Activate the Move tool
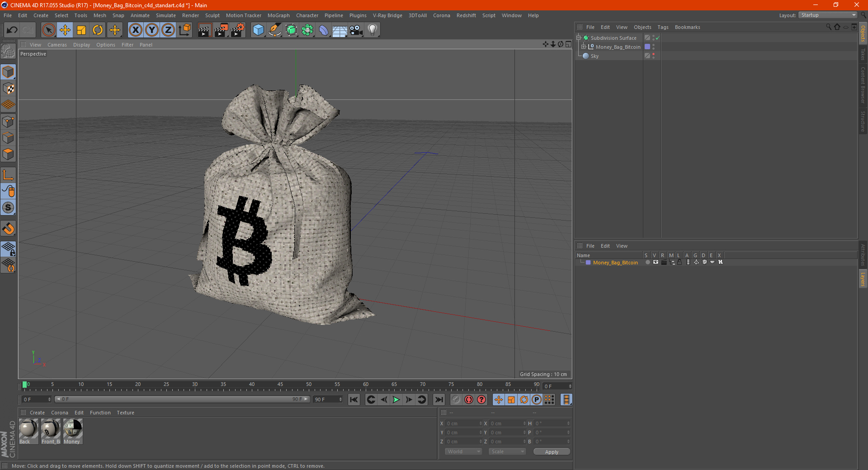The height and width of the screenshot is (470, 868). click(65, 30)
